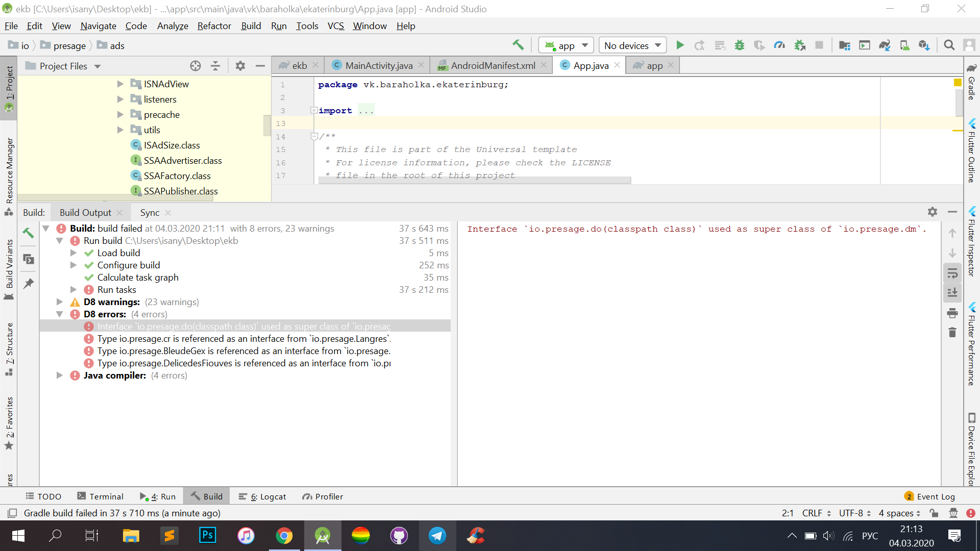Open the 6: Logcat tool window
The width and height of the screenshot is (980, 551).
tap(262, 496)
